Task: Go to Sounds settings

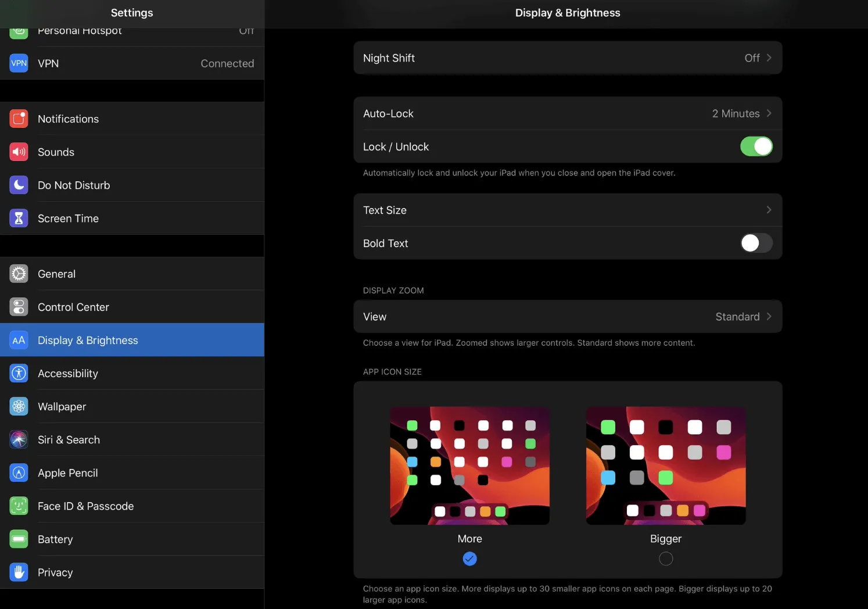Action: 132,152
